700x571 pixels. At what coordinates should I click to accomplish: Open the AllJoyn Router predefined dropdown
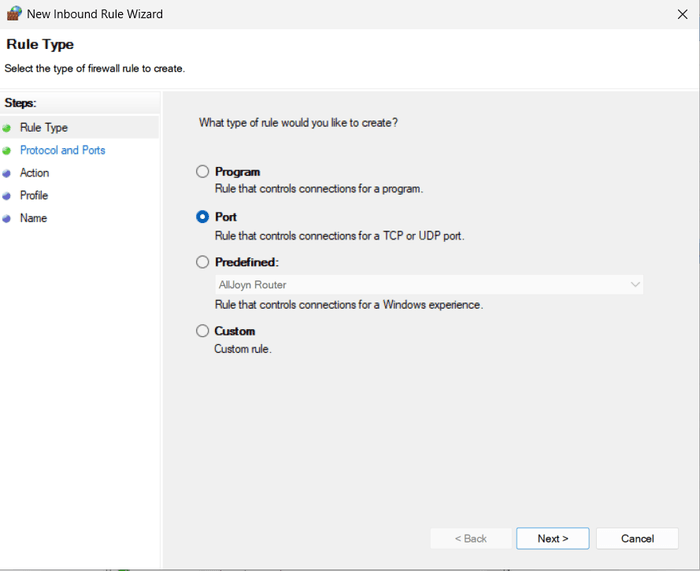click(x=428, y=285)
